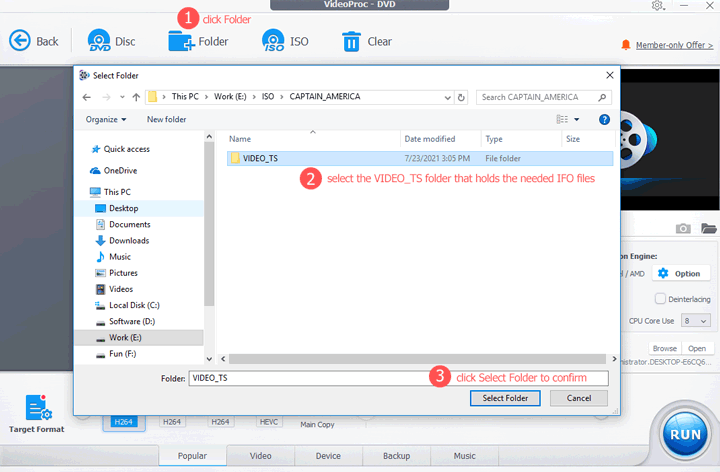Open the view options dropdown arrow
720x472 pixels.
[x=576, y=119]
